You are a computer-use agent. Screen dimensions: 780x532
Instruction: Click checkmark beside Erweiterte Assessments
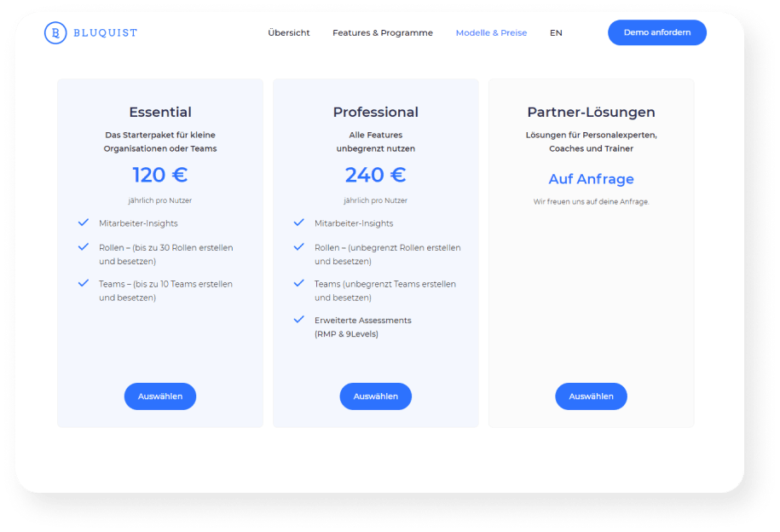coord(299,320)
